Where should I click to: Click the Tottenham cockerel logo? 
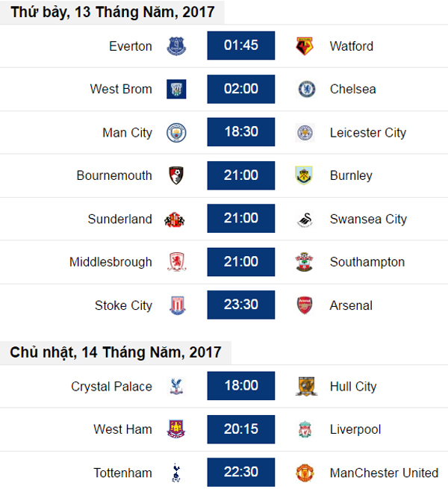click(176, 473)
